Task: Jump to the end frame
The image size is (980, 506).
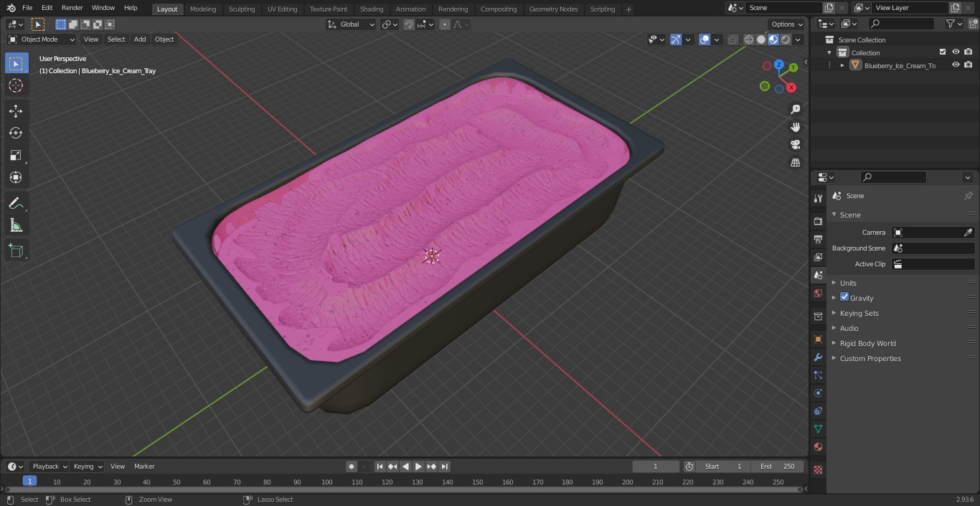Action: pos(445,467)
